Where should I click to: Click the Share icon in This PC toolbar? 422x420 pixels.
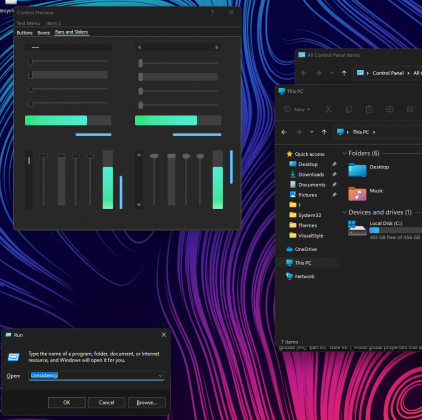tap(410, 109)
